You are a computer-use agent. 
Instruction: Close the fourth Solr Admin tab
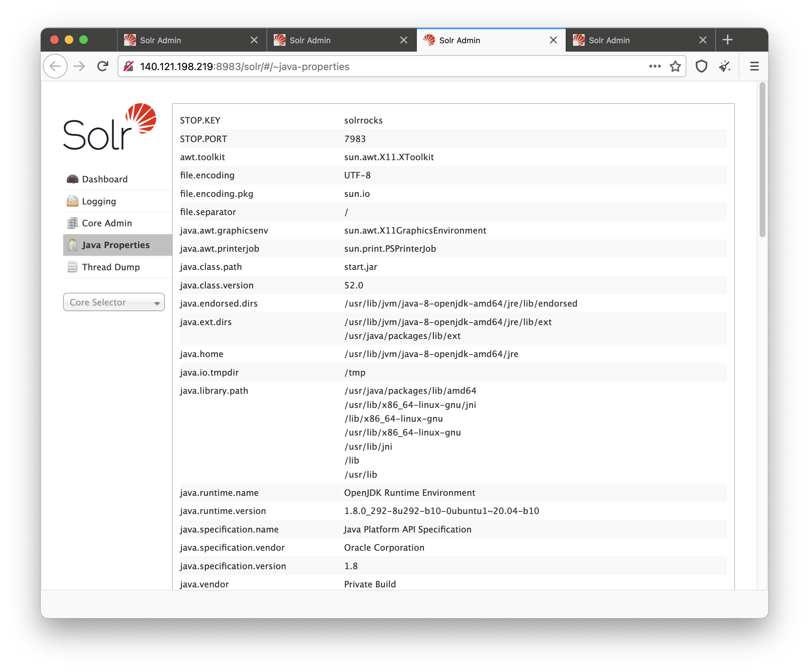[x=703, y=40]
